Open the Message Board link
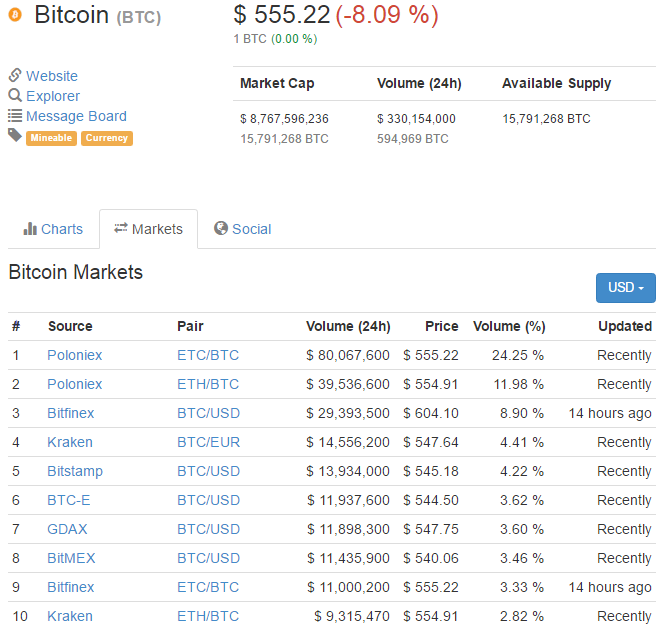The height and width of the screenshot is (625, 669). [76, 116]
